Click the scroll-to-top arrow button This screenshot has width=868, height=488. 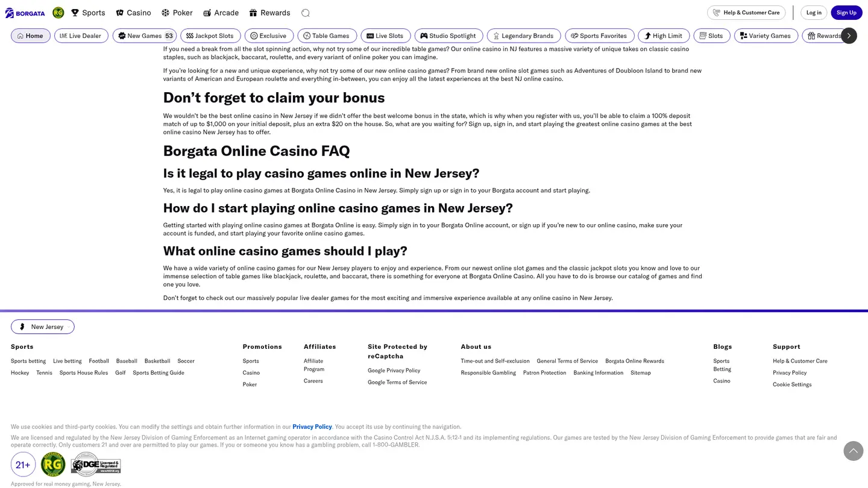[x=854, y=451]
